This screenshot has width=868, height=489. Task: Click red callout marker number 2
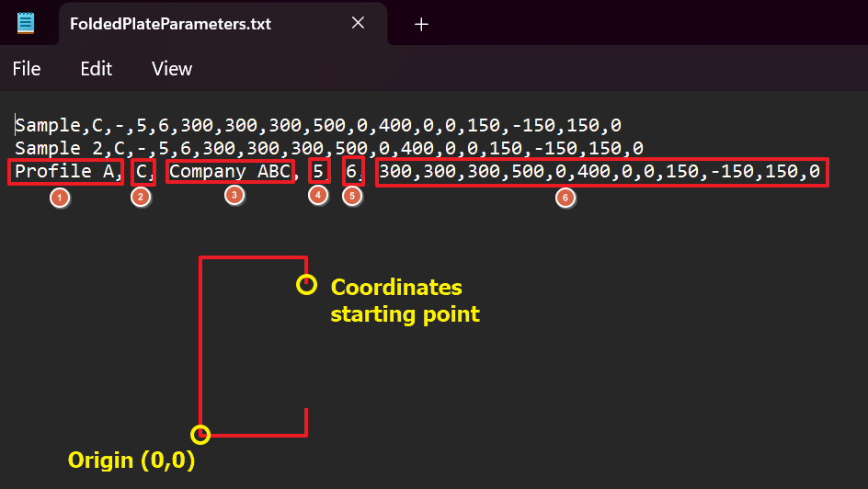click(x=141, y=198)
